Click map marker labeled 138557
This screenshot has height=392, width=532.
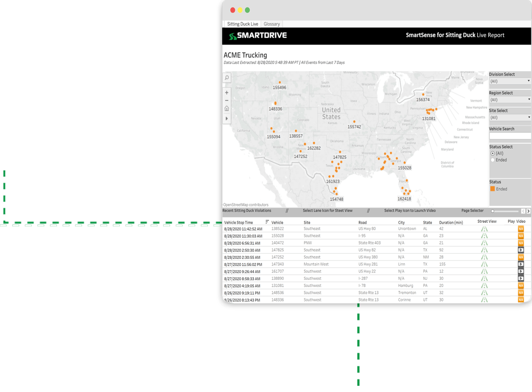click(x=296, y=131)
